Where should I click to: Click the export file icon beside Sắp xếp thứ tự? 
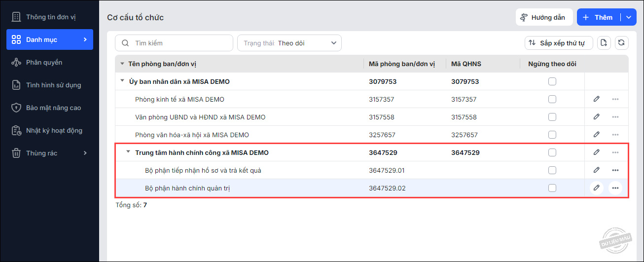(604, 43)
